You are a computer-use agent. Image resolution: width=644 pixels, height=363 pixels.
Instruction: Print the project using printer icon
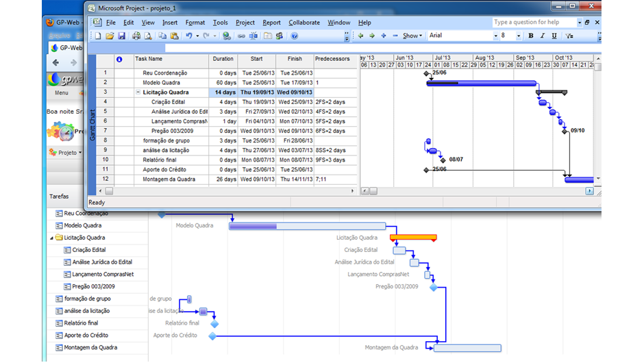136,36
